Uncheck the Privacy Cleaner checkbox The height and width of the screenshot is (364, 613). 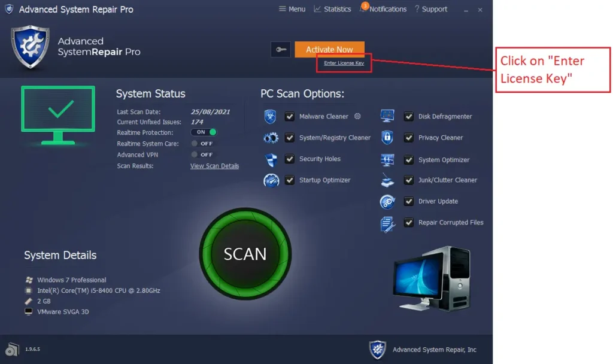pyautogui.click(x=408, y=138)
